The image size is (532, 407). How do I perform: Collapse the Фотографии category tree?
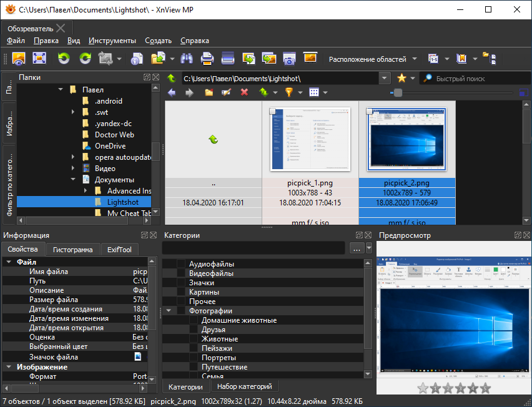[x=169, y=311]
